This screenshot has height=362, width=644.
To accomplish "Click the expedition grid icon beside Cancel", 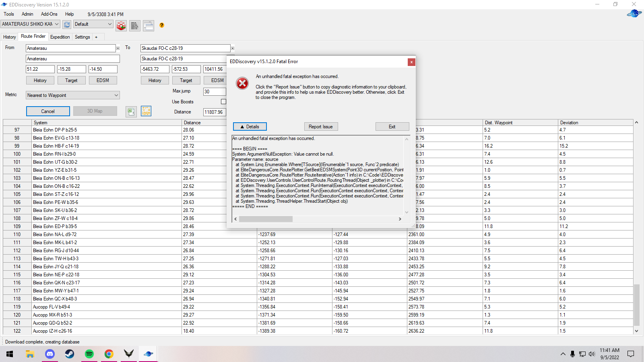I will click(x=131, y=111).
